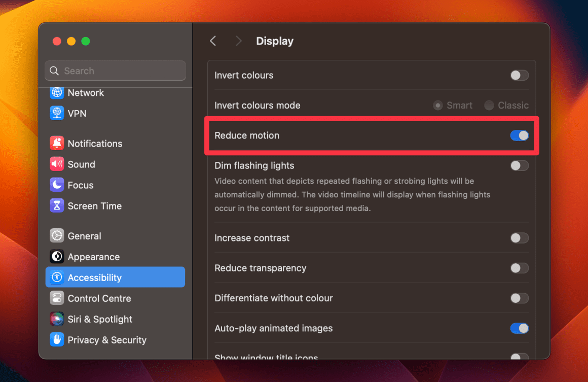
Task: Click the Search field
Action: click(115, 70)
